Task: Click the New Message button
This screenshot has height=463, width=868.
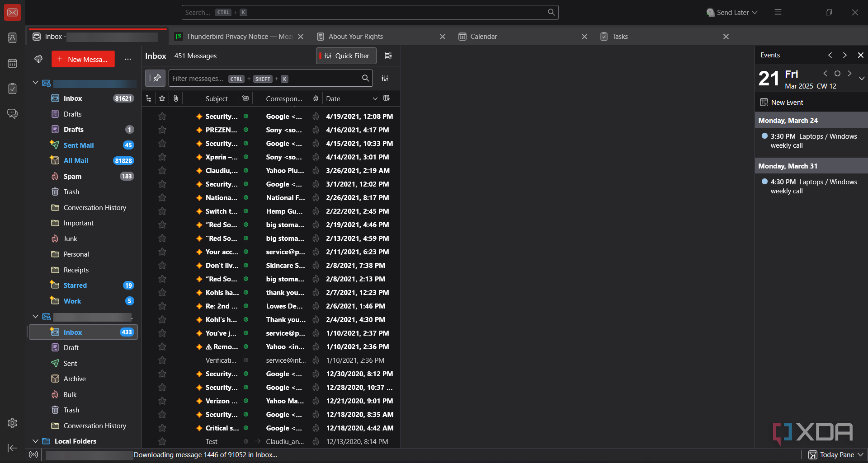Action: [83, 59]
